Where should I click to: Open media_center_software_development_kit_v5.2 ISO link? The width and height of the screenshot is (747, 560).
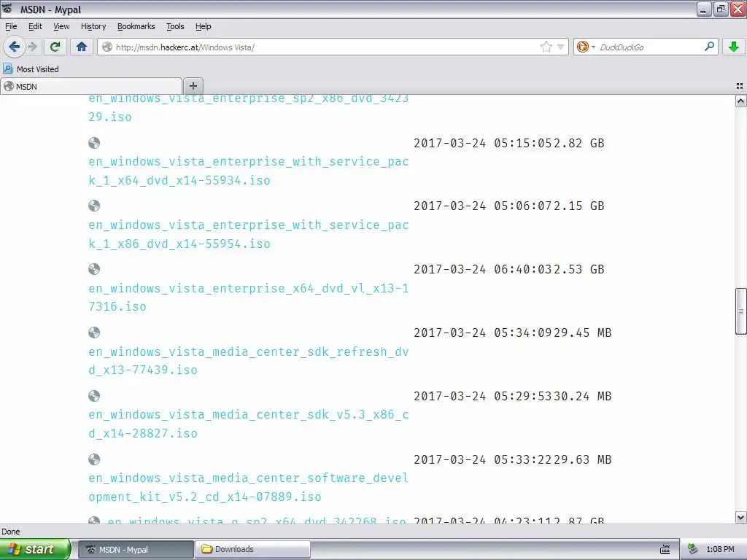coord(248,487)
